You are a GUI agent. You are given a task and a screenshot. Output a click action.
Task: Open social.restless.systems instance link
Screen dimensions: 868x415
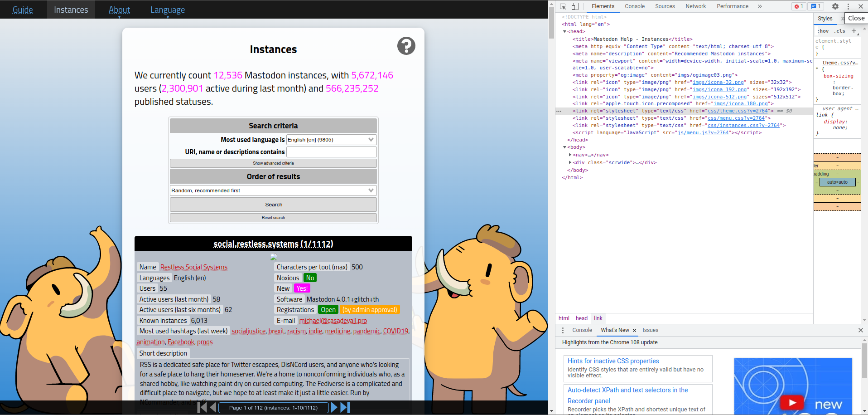pyautogui.click(x=273, y=244)
